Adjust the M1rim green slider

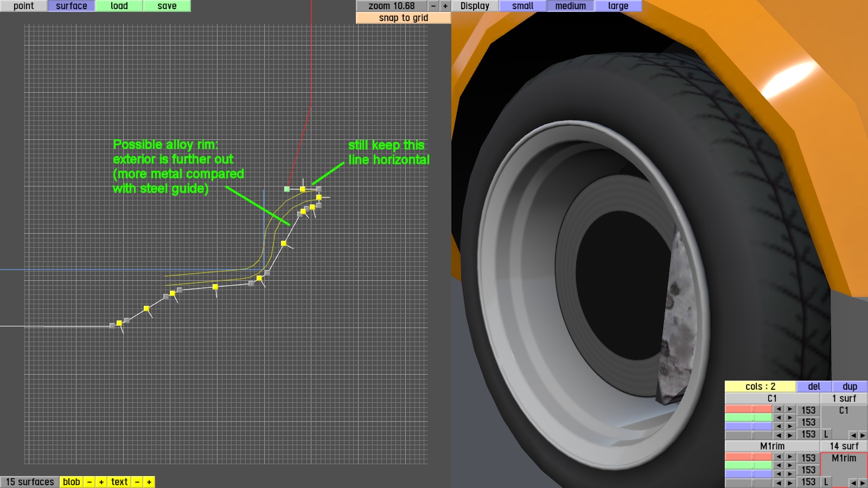[749, 465]
